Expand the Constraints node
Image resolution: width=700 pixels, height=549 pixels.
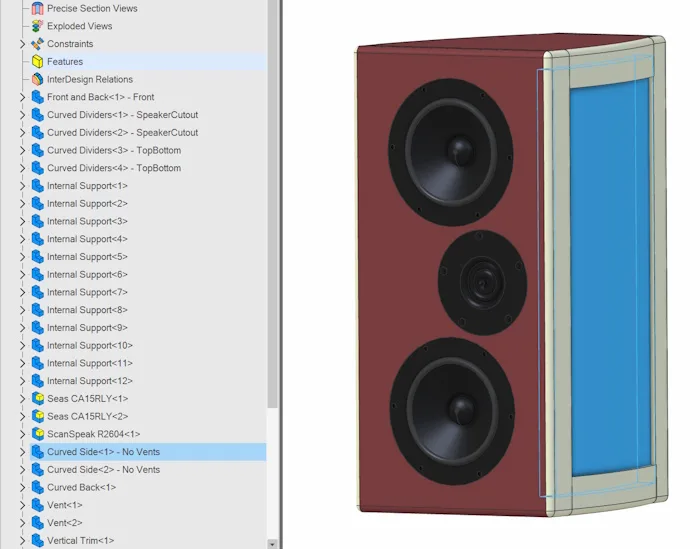pos(22,44)
